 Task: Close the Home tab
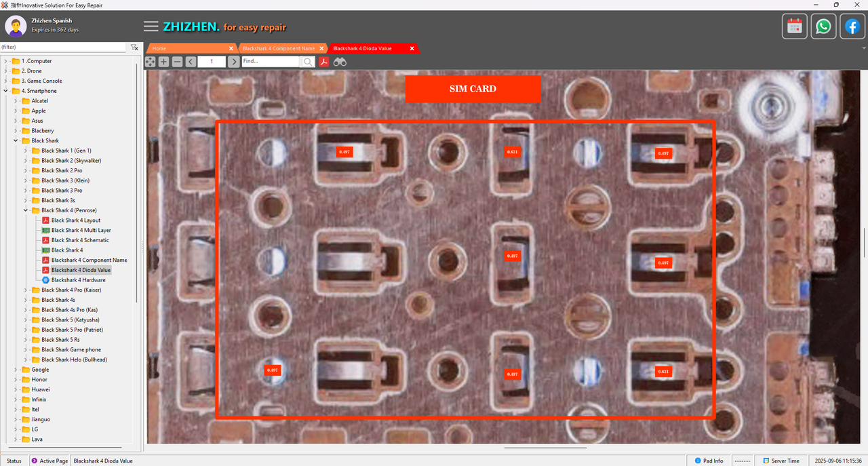click(231, 49)
